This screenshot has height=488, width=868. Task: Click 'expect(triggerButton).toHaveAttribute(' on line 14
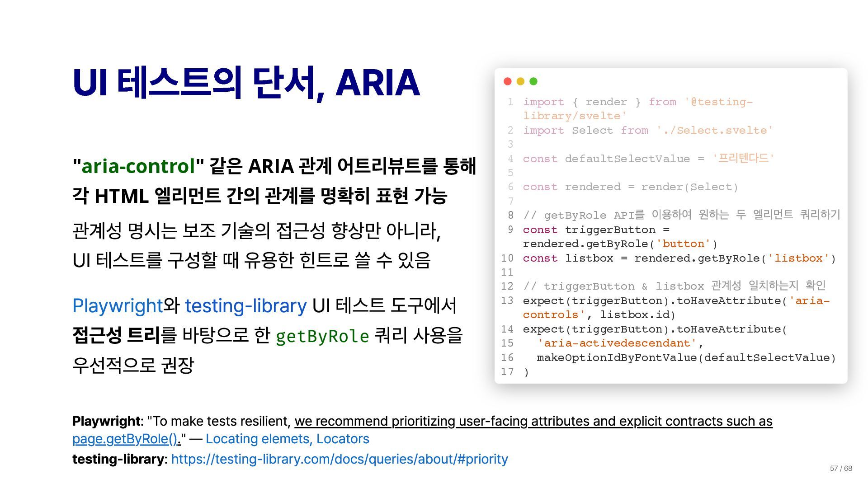(655, 329)
